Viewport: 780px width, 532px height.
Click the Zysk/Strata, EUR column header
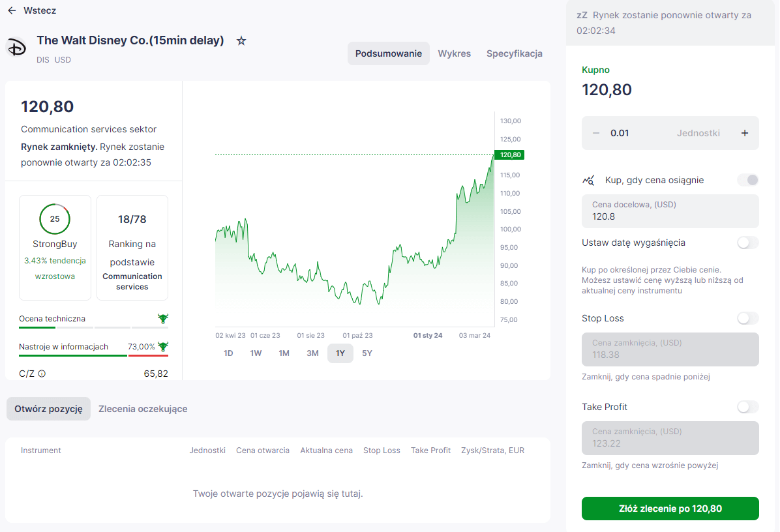point(492,451)
